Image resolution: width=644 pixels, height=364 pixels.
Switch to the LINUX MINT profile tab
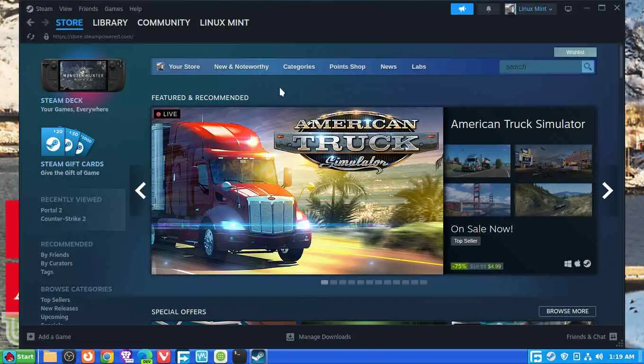tap(224, 23)
